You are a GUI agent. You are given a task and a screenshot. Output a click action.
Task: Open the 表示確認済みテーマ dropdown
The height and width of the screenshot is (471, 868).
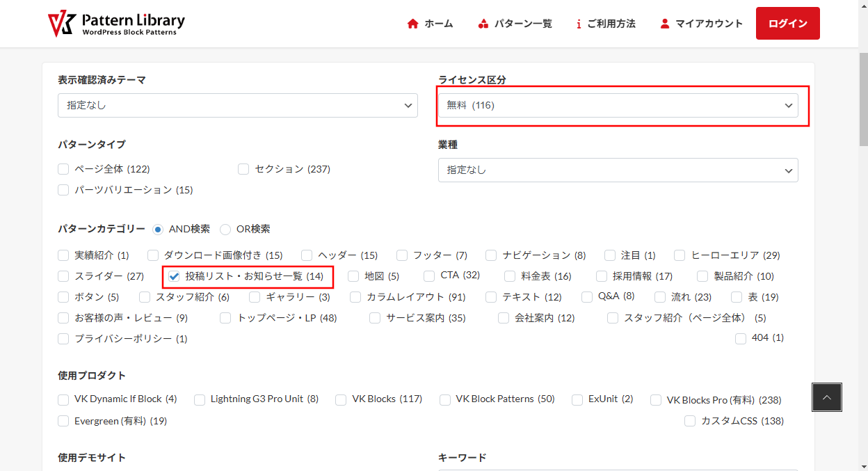pyautogui.click(x=237, y=105)
